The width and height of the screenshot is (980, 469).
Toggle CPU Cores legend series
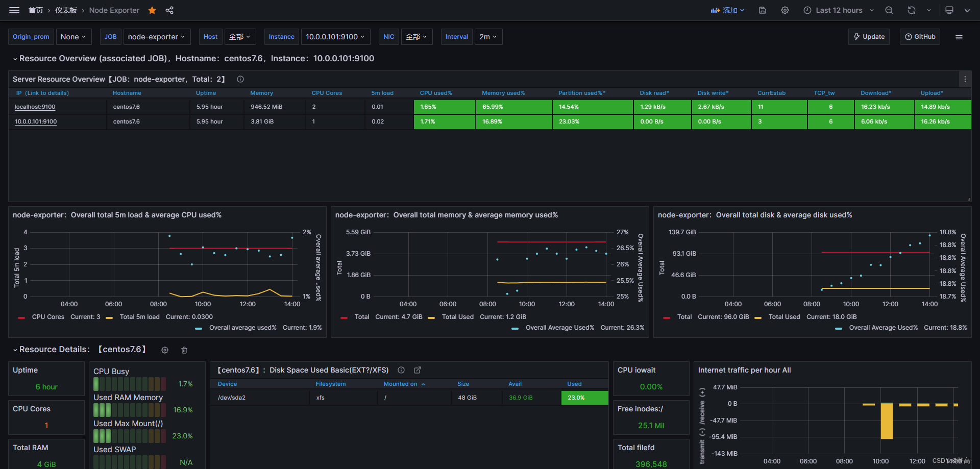pos(48,317)
